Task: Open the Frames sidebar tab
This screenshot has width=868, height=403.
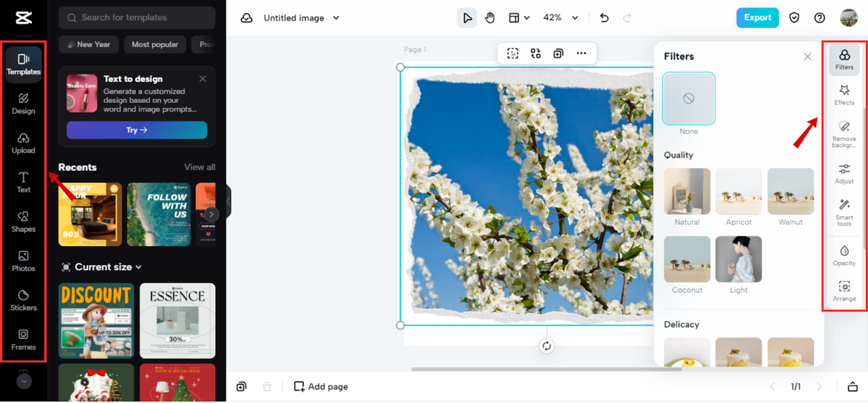Action: pyautogui.click(x=23, y=339)
